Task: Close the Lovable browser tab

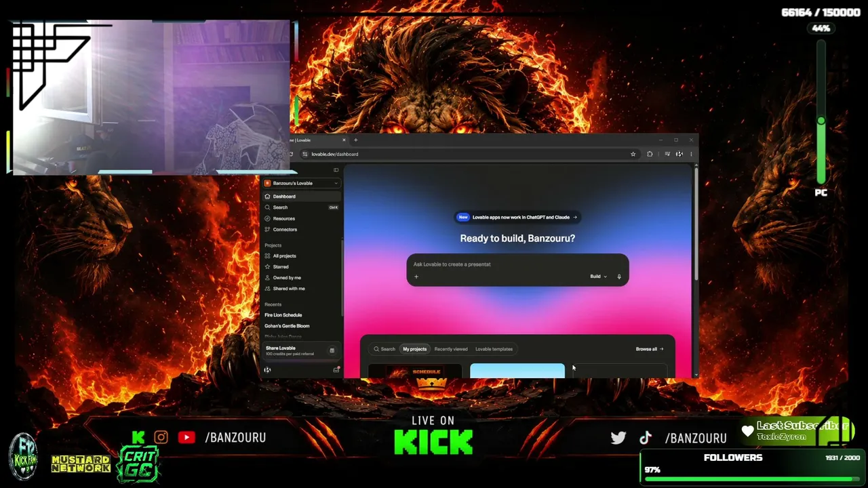Action: tap(344, 140)
